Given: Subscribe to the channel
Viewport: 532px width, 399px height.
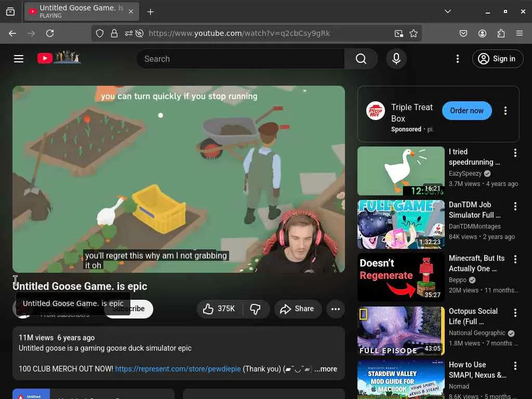Looking at the screenshot, I should 141,309.
